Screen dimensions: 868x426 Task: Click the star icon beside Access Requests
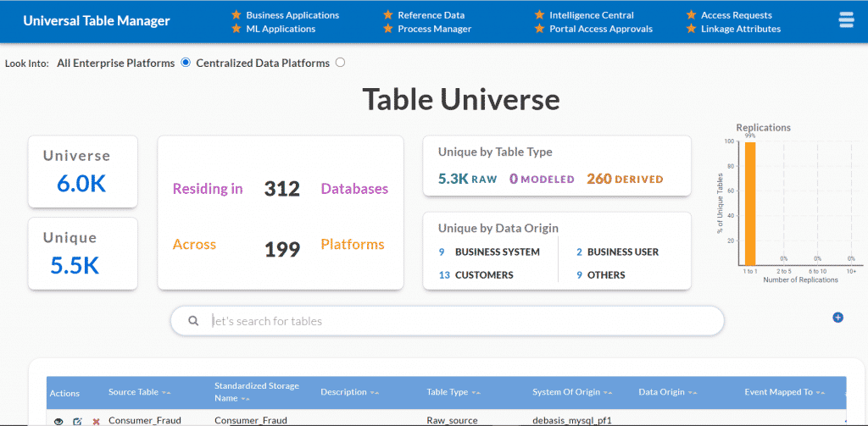pos(692,15)
